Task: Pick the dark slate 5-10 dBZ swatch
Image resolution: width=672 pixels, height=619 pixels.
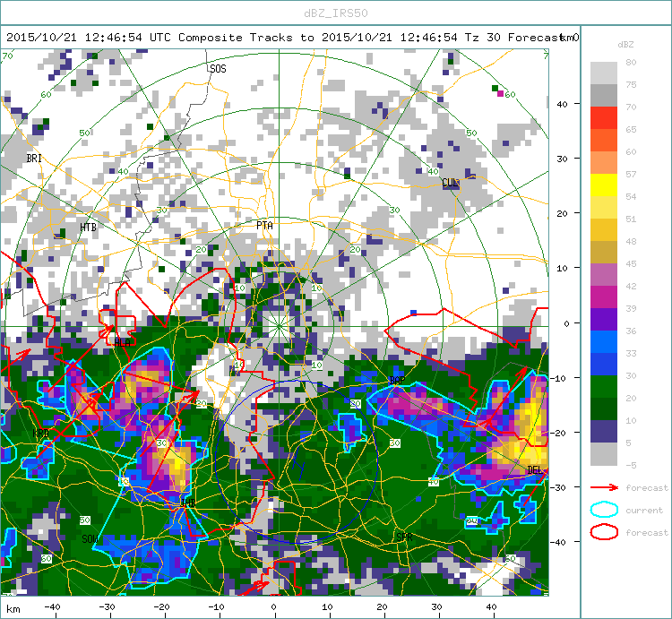Action: tap(604, 432)
